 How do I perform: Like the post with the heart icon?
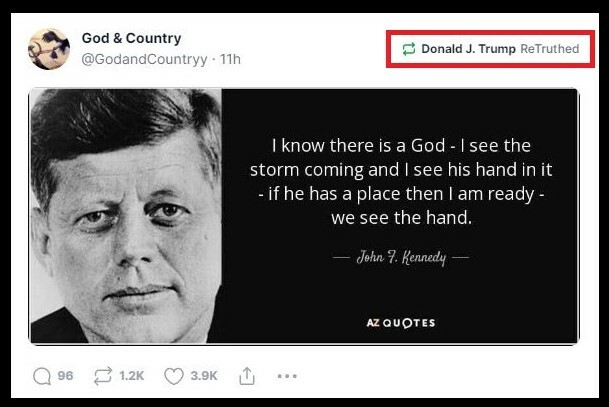174,376
